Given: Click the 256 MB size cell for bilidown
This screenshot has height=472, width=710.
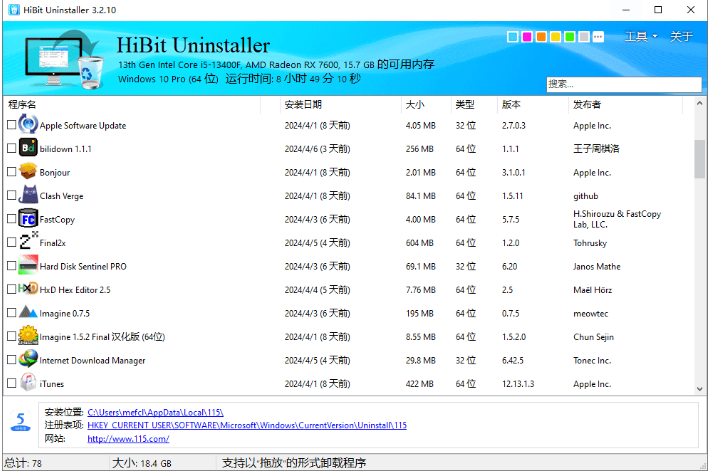Looking at the screenshot, I should [x=419, y=149].
